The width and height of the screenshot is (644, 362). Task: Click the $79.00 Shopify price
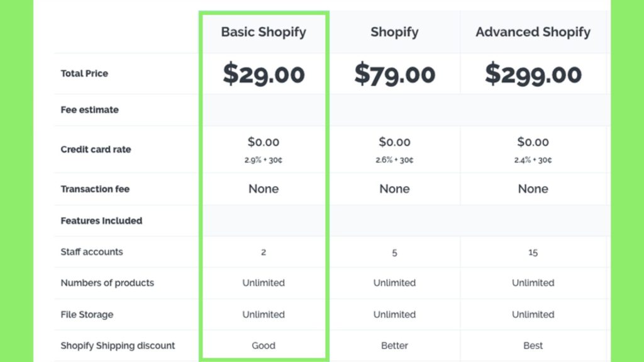tap(394, 74)
